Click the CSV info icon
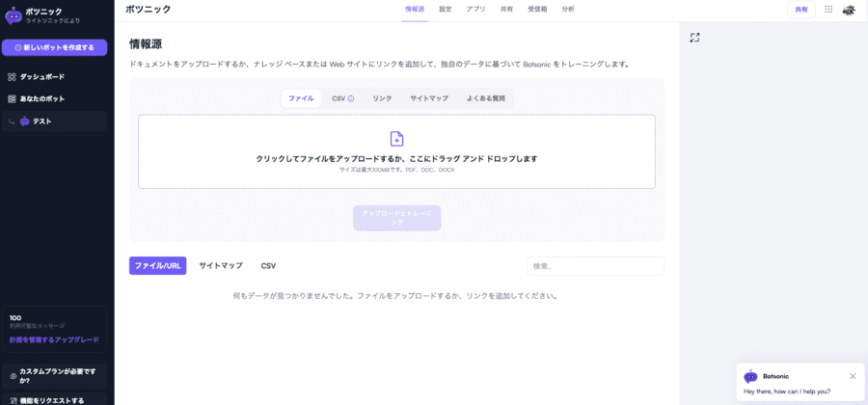This screenshot has height=405, width=868. (x=351, y=98)
